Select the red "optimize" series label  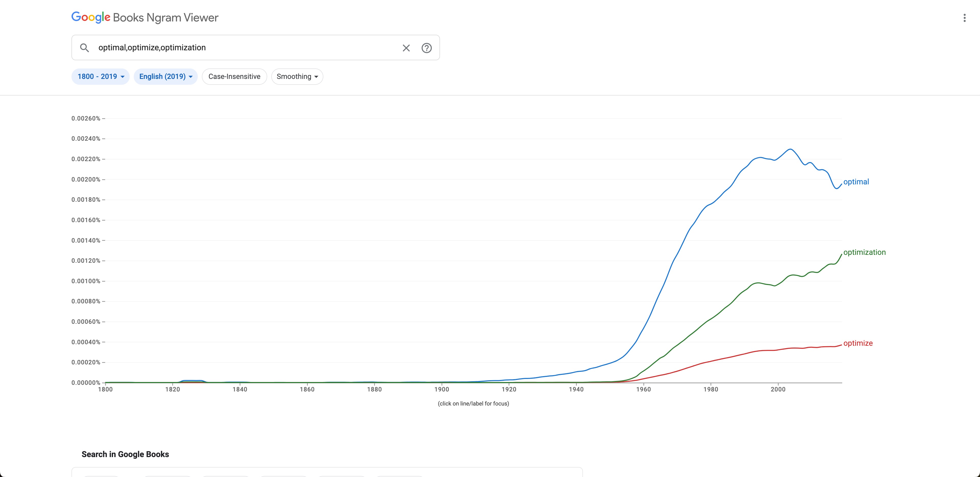[858, 343]
